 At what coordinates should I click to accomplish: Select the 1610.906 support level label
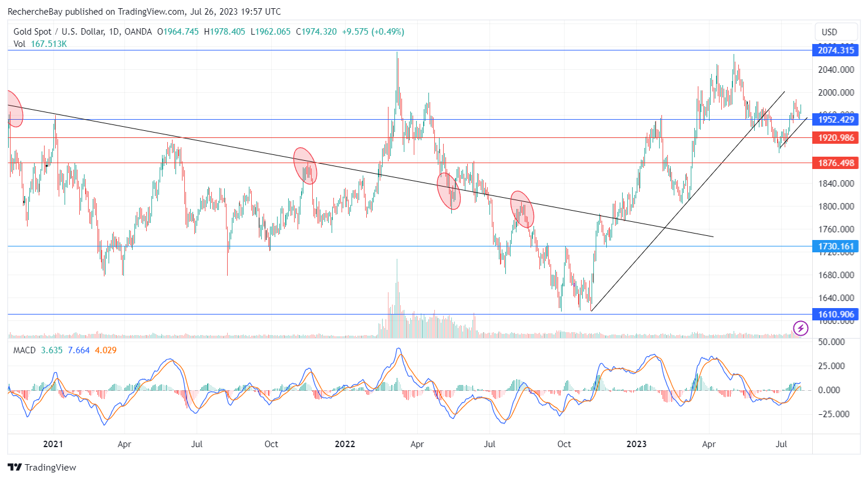[x=836, y=315]
